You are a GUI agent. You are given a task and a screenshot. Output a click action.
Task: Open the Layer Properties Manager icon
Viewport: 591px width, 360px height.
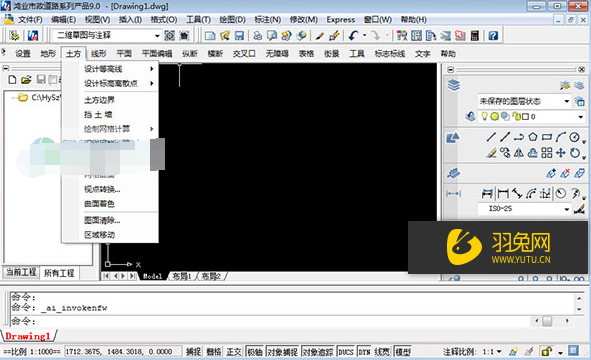pyautogui.click(x=579, y=86)
